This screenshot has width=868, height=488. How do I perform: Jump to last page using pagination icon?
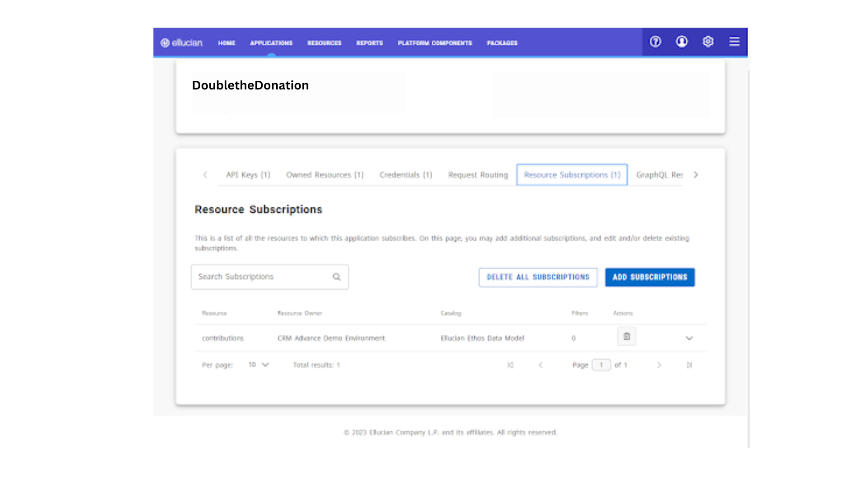689,365
